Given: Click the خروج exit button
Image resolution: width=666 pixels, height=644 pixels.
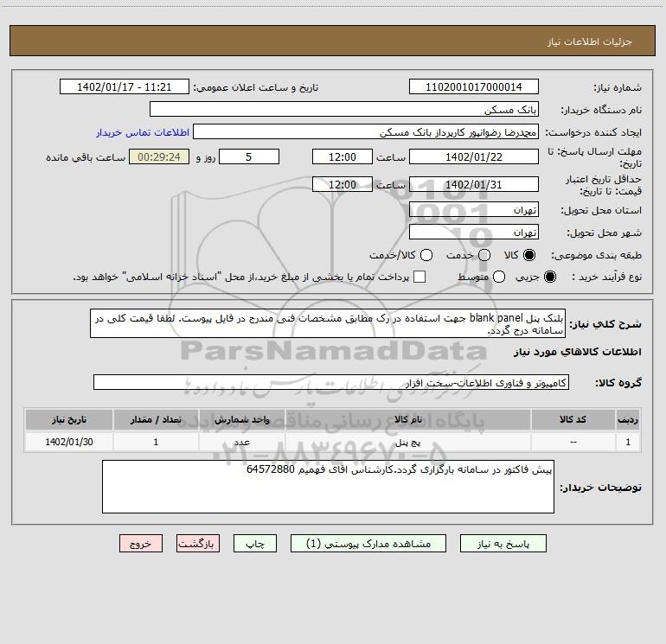Looking at the screenshot, I should [x=141, y=544].
